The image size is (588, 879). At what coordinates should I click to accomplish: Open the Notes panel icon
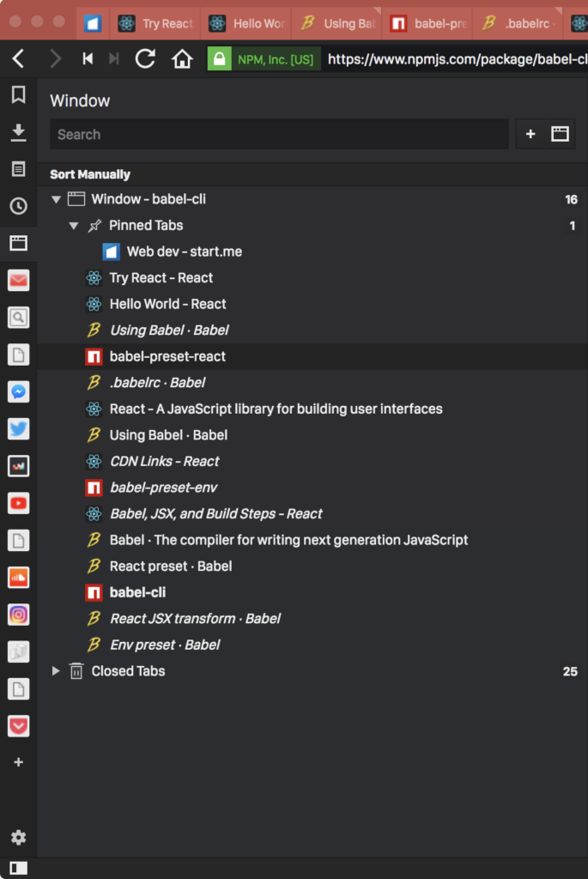(19, 169)
